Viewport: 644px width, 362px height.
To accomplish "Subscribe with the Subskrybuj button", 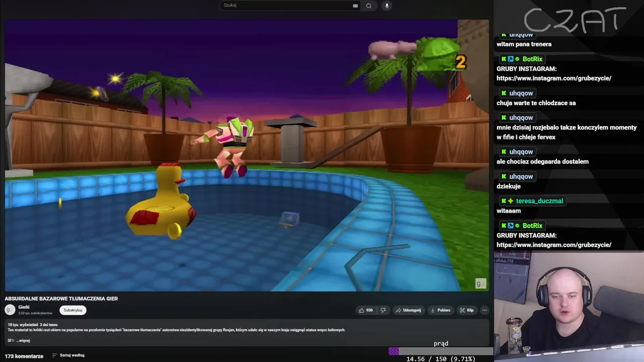I will click(x=73, y=310).
